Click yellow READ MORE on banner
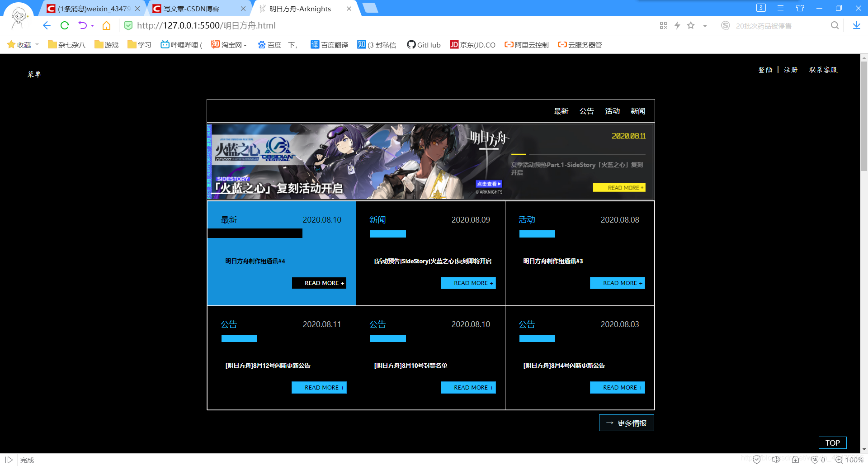This screenshot has height=466, width=868. pyautogui.click(x=619, y=188)
